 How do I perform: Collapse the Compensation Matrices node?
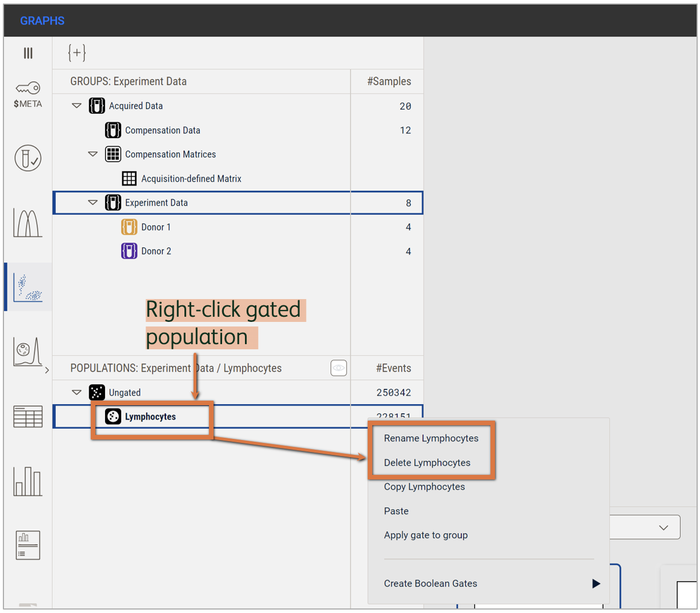(92, 155)
